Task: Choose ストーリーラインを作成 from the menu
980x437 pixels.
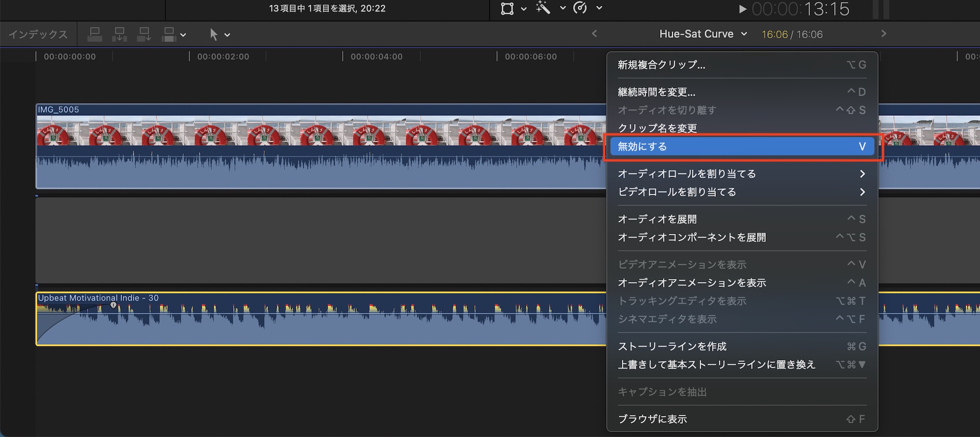Action: (x=742, y=346)
